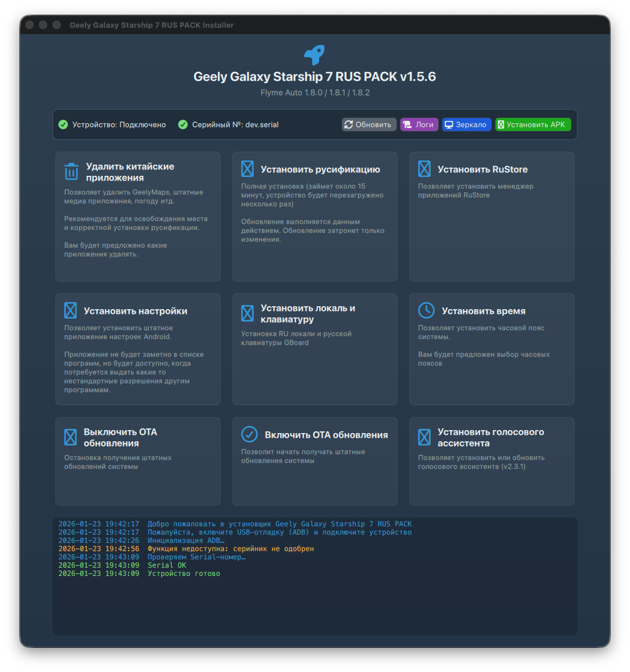Select the Установить локаль и клавиатуру card
Screen dimensions: 630x672
coord(314,349)
